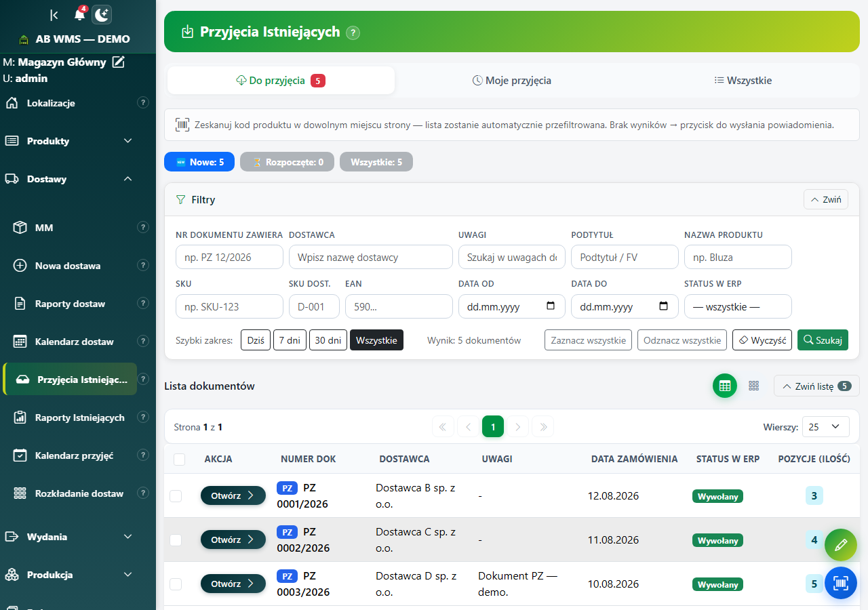Click the blue floating barcode scanner button
Image resolution: width=868 pixels, height=610 pixels.
click(841, 583)
